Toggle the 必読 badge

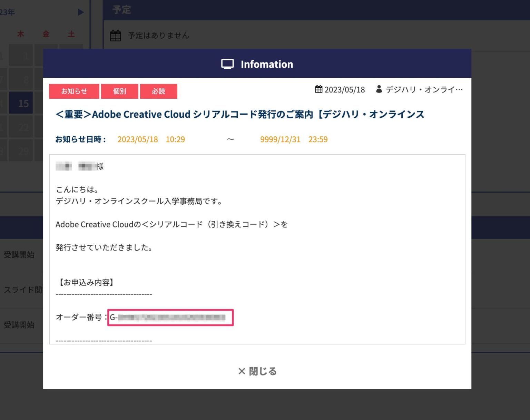pyautogui.click(x=159, y=91)
